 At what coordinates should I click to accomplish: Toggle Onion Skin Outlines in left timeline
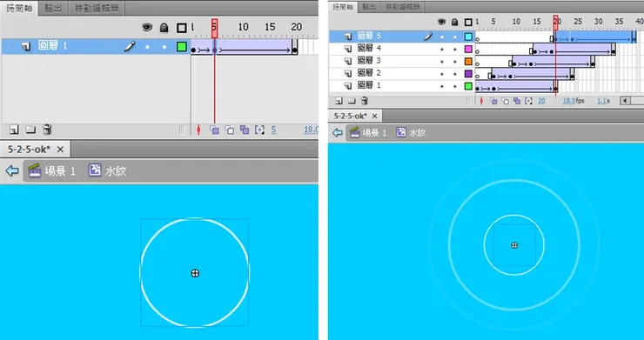tap(230, 130)
